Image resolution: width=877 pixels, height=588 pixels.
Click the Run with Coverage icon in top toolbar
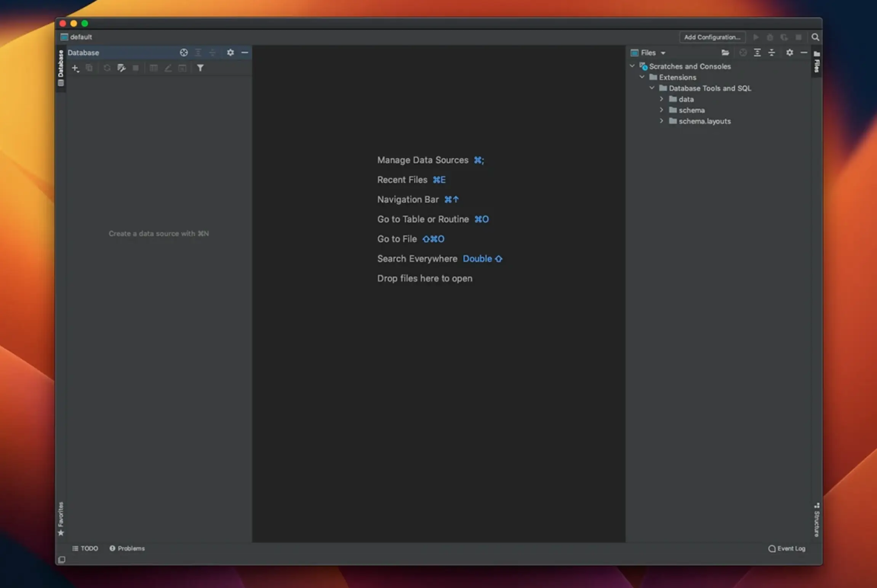(784, 37)
